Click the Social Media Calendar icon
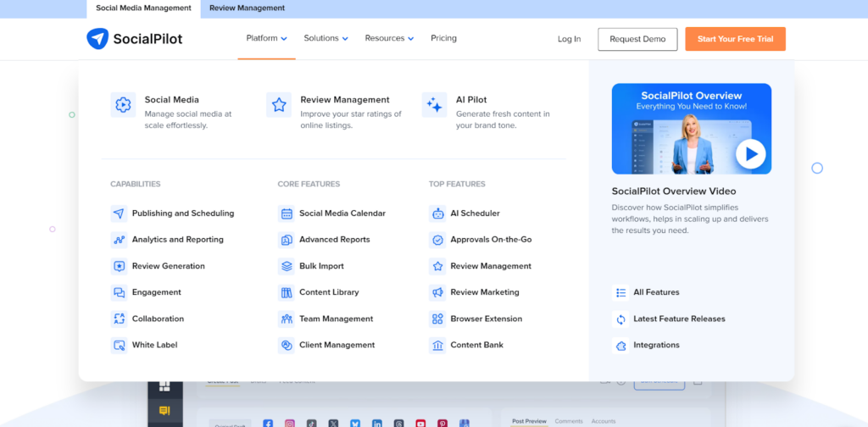The height and width of the screenshot is (427, 868). [287, 213]
